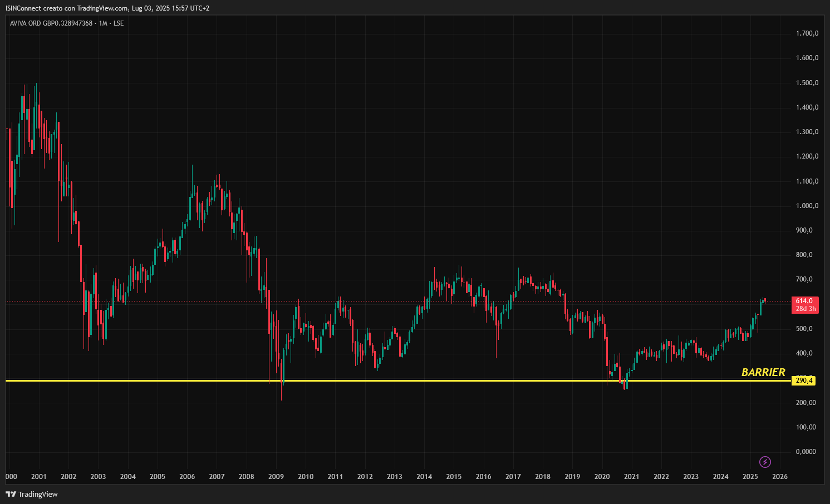Click the TradingView logo at bottom left
This screenshot has width=830, height=504.
(x=32, y=494)
